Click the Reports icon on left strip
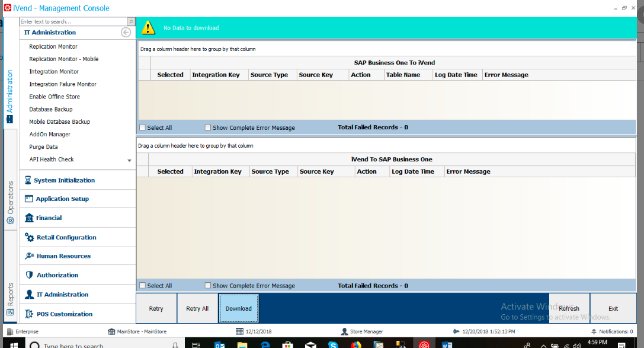Image resolution: width=644 pixels, height=348 pixels. [x=10, y=312]
